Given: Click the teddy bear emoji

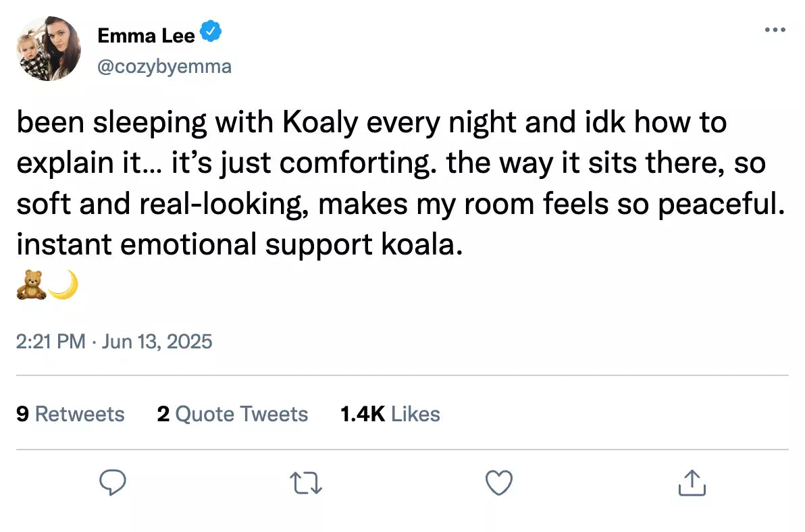Looking at the screenshot, I should [30, 285].
